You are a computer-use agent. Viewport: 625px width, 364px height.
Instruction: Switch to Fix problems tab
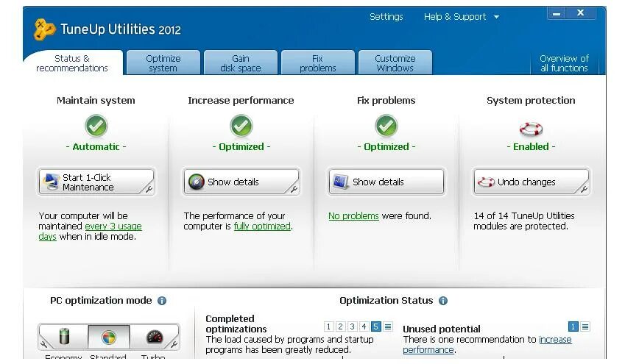(x=318, y=63)
